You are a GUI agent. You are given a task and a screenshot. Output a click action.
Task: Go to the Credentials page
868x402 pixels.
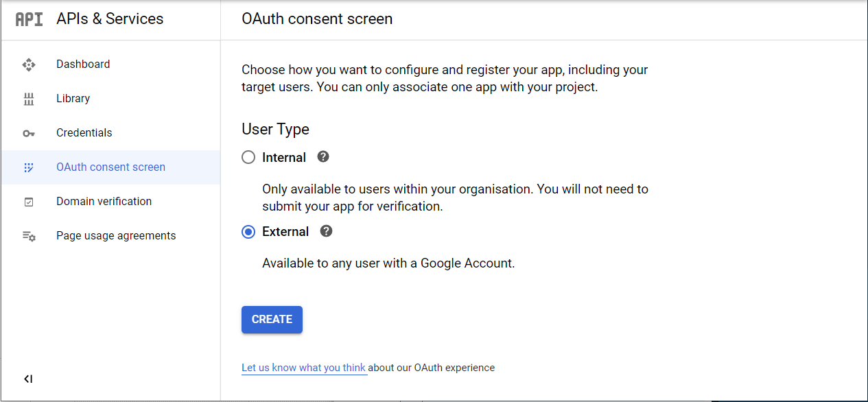pos(110,133)
